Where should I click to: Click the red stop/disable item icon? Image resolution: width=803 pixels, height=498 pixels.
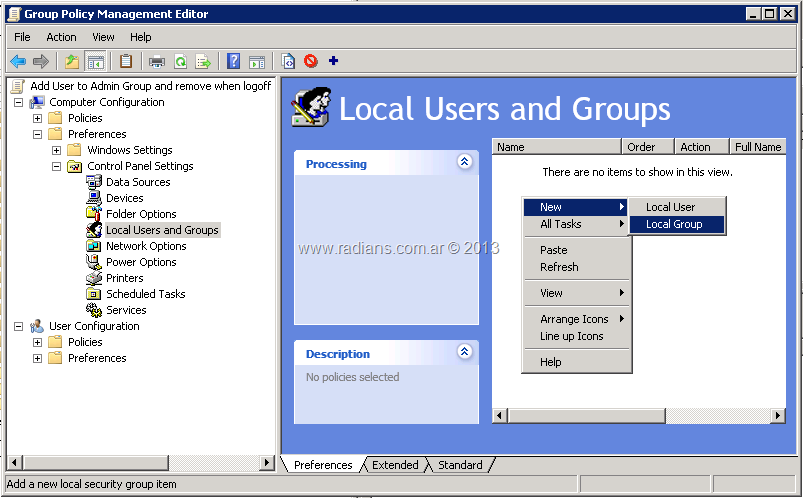pyautogui.click(x=311, y=61)
